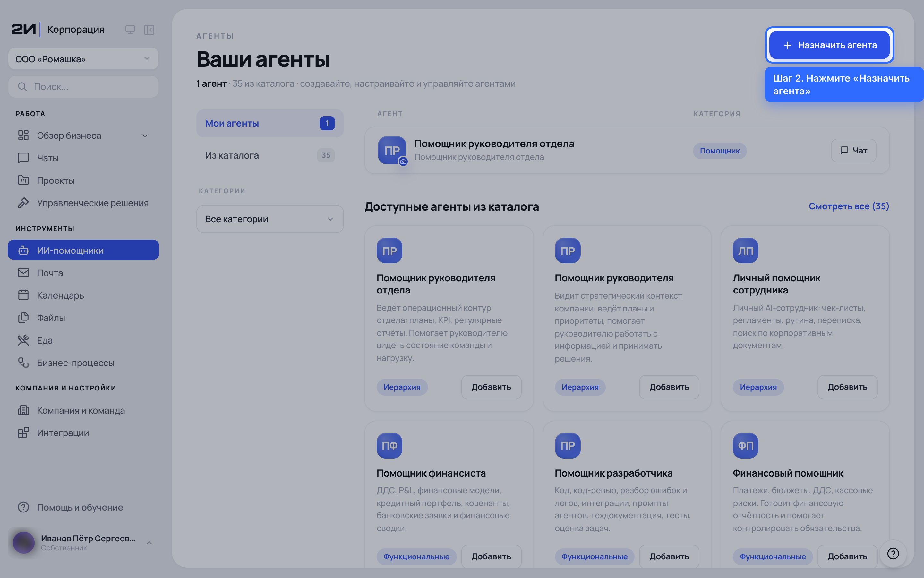This screenshot has width=924, height=578.
Task: Expand the Иванов Пётр Сергеевич user menu
Action: pyautogui.click(x=149, y=543)
